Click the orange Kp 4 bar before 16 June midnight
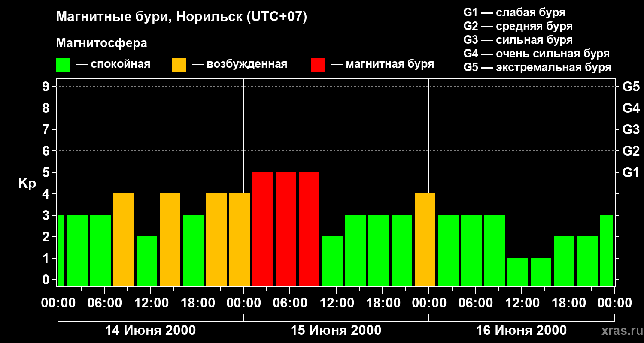Image resolution: width=644 pixels, height=343 pixels. [x=425, y=240]
